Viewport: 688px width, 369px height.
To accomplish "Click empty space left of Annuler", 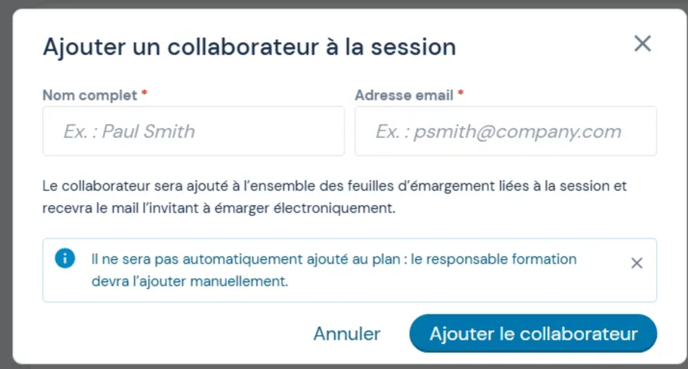I will (x=176, y=333).
